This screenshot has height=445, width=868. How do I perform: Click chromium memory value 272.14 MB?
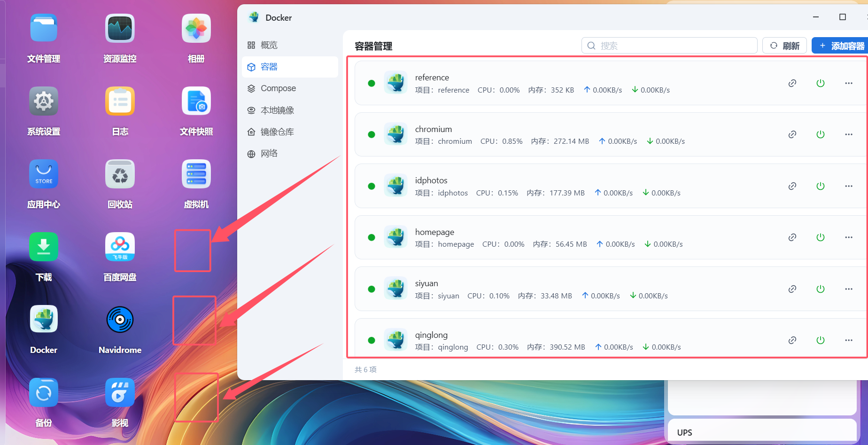pos(571,141)
